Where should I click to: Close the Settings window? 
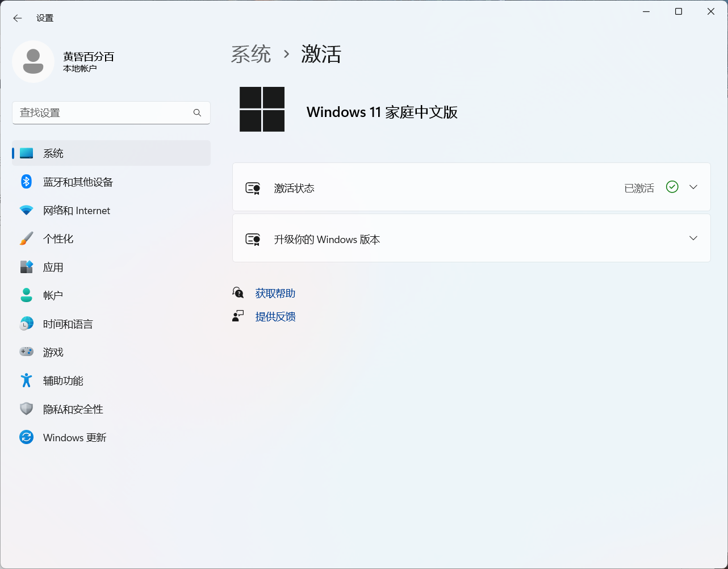coord(711,11)
